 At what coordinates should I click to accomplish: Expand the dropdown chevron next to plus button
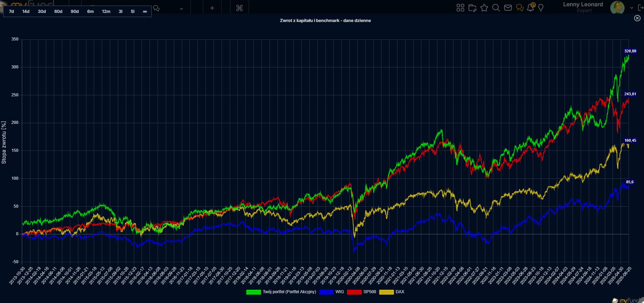[x=181, y=9]
